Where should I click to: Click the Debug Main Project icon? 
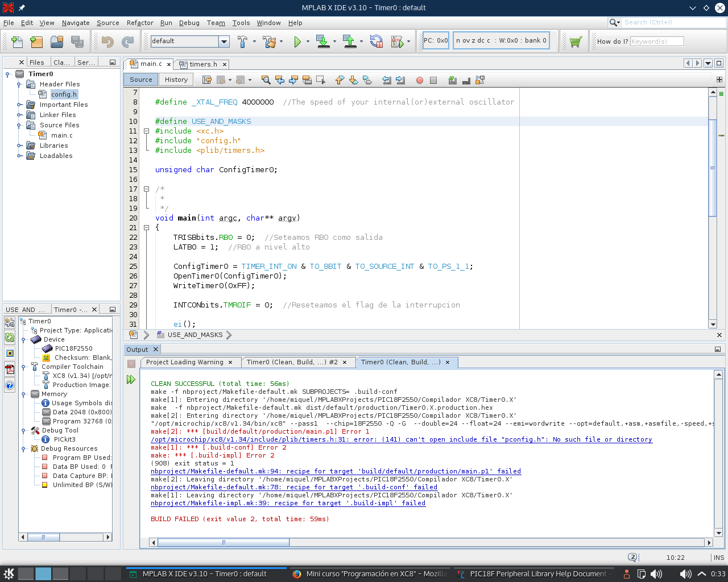(x=397, y=41)
